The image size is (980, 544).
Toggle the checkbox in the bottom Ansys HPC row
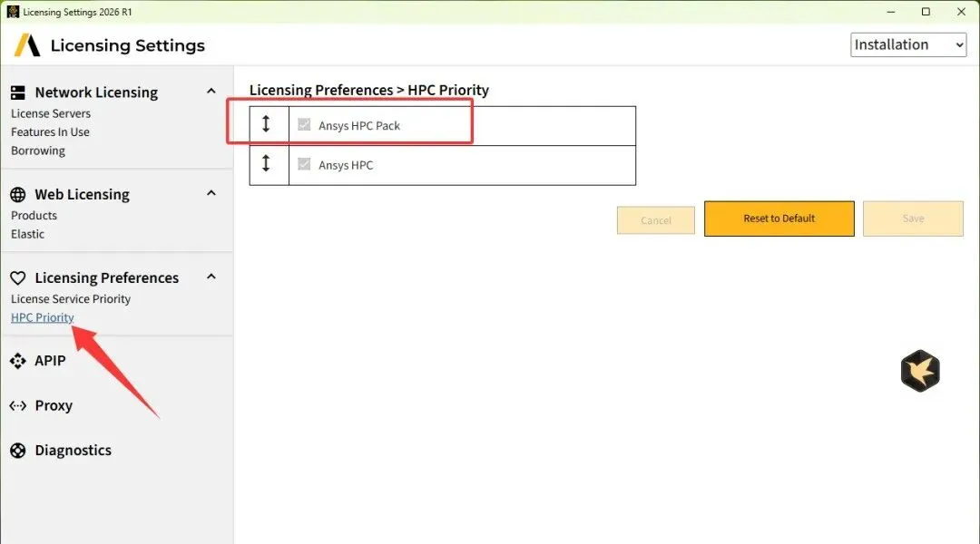[x=304, y=163]
